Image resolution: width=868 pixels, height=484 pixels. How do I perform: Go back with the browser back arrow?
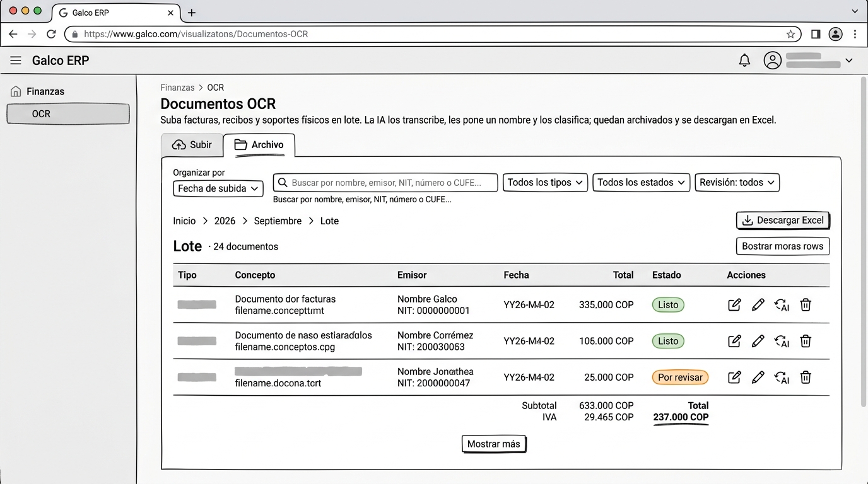click(x=13, y=34)
